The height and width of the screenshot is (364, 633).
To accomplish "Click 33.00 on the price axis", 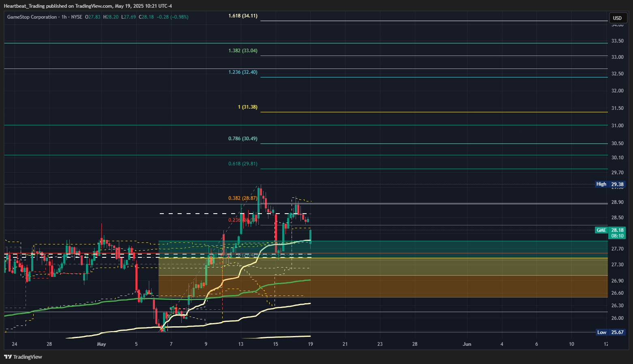I will point(618,57).
